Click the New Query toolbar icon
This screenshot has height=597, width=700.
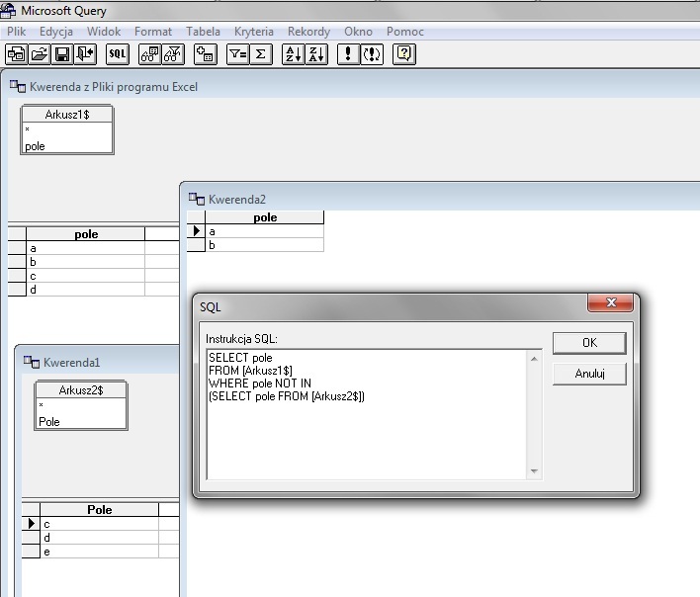coord(17,54)
